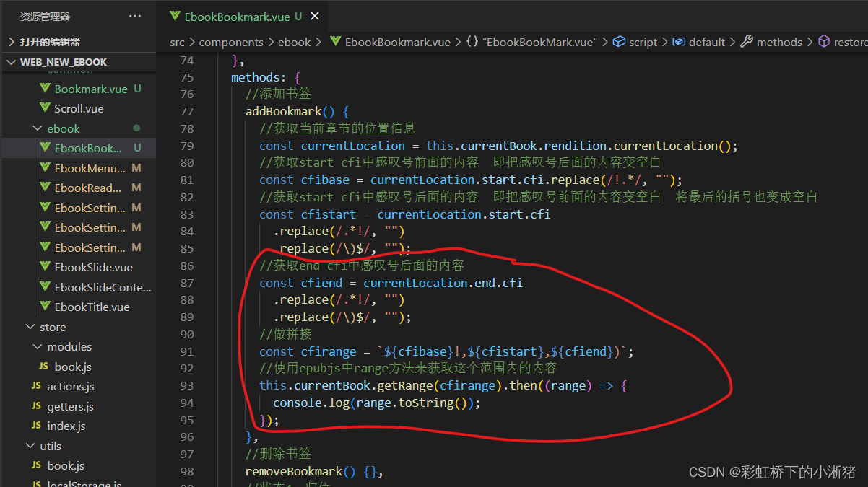Click the Vue icon beside Scroll.vue
Image resolution: width=868 pixels, height=487 pixels.
pyautogui.click(x=43, y=108)
